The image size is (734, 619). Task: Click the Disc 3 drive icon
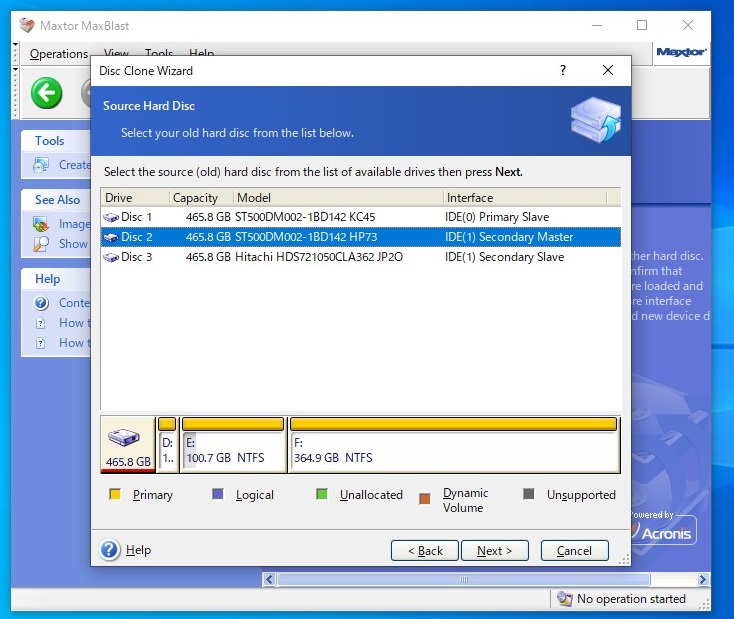[111, 258]
